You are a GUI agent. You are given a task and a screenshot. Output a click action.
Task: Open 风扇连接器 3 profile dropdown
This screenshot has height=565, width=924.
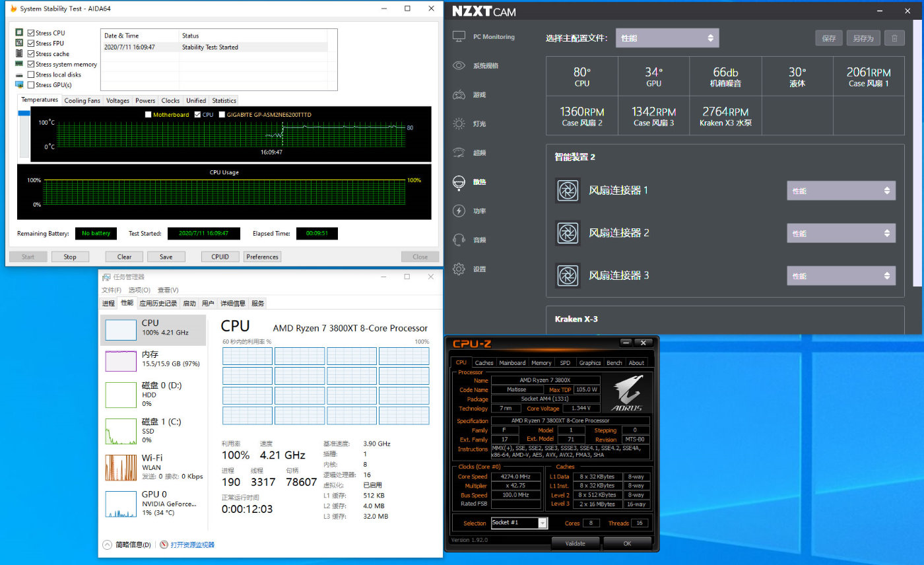841,275
